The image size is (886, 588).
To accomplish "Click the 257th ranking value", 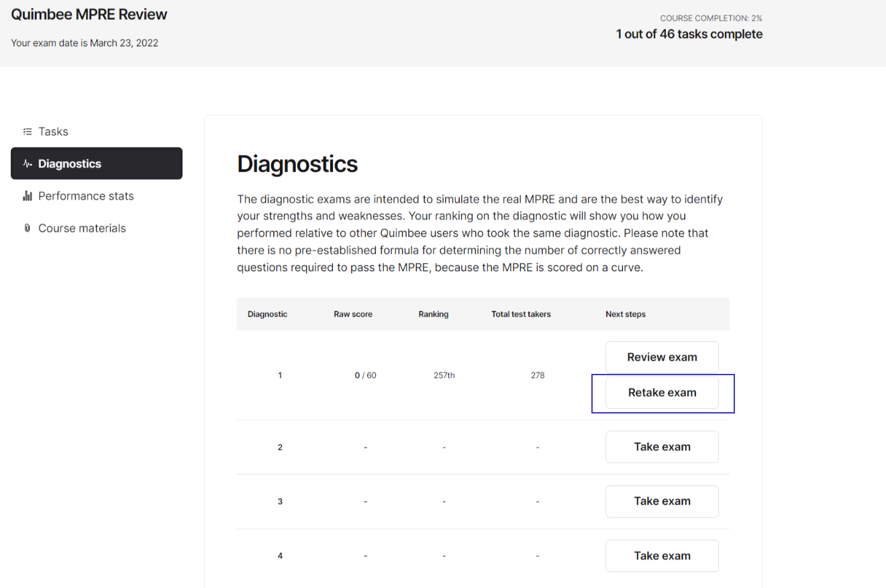I will [444, 375].
